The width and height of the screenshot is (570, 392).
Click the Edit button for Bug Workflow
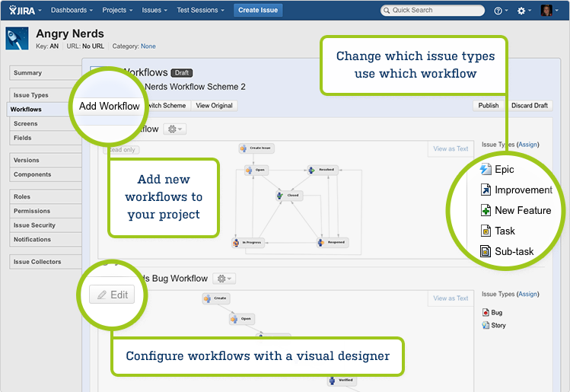click(x=112, y=295)
